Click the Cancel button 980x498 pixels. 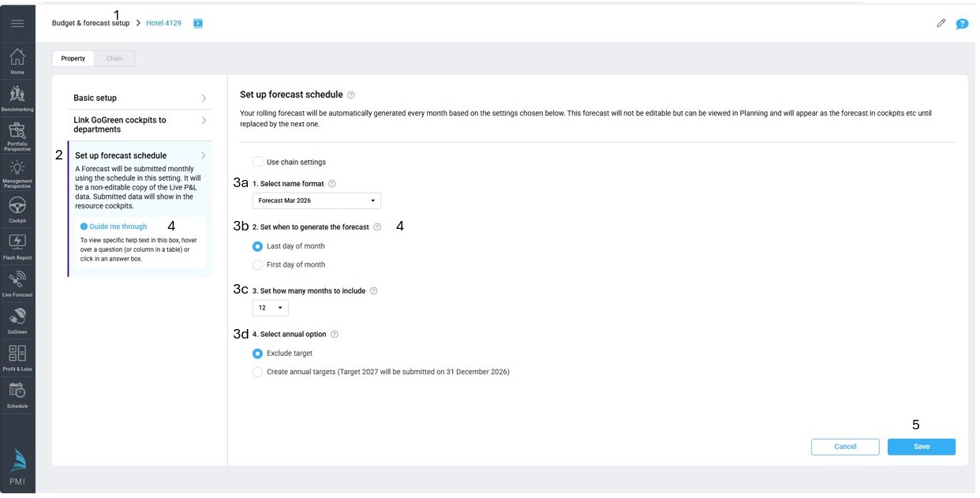pyautogui.click(x=844, y=447)
